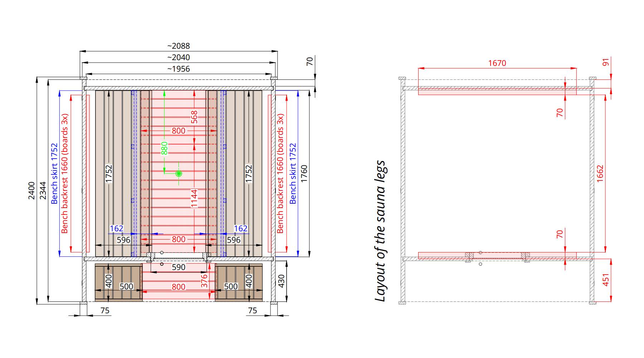Click the ~2088 overall width dimension
Image resolution: width=644 pixels, height=358 pixels.
[179, 46]
